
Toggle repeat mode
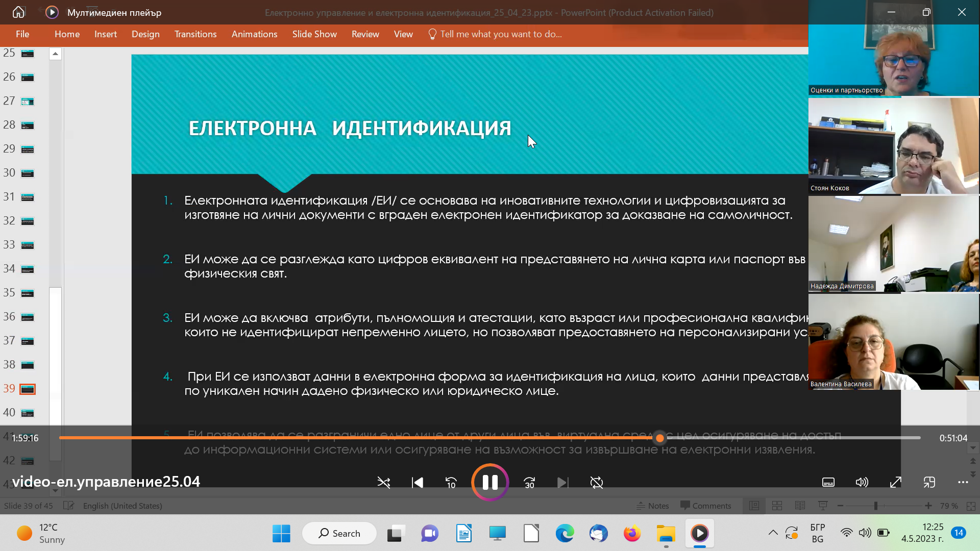click(596, 482)
